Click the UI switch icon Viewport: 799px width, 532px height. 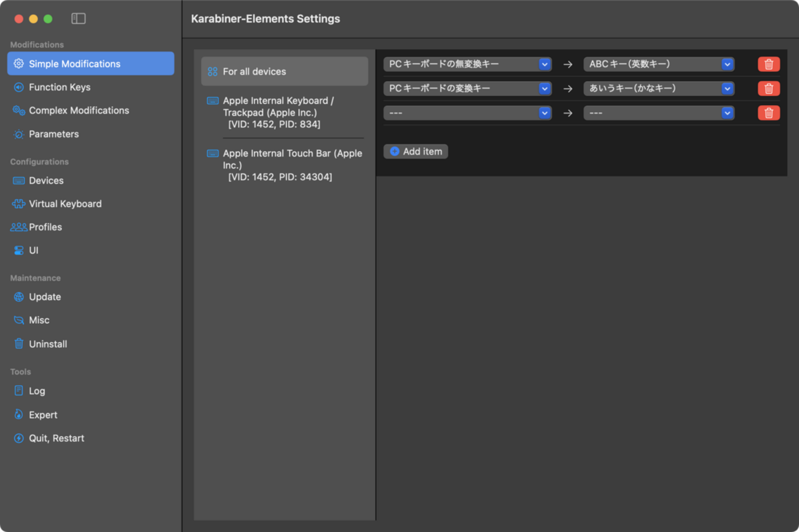[x=18, y=251]
